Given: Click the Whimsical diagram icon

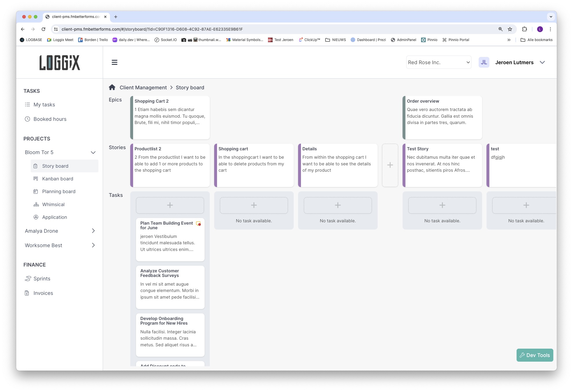Looking at the screenshot, I should (36, 204).
